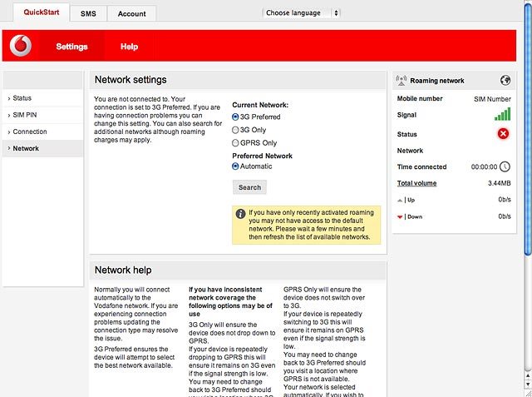Open the Settings menu in red bar

click(x=72, y=46)
